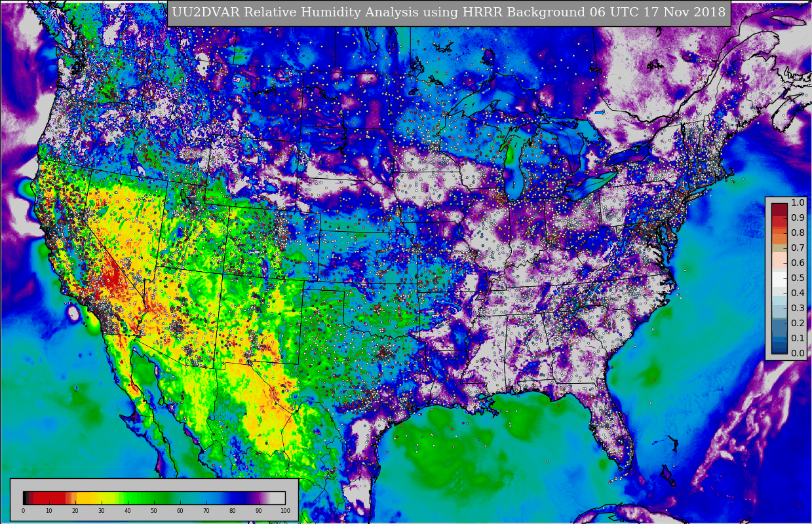The image size is (812, 524).
Task: Click the 80 tick label on humidity colorbar
Action: coord(233,511)
